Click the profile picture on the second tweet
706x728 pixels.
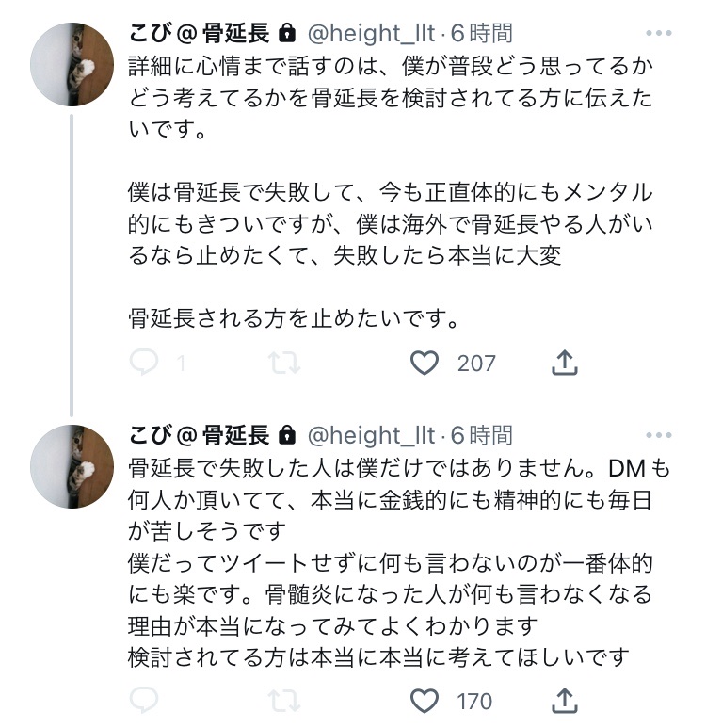click(73, 465)
